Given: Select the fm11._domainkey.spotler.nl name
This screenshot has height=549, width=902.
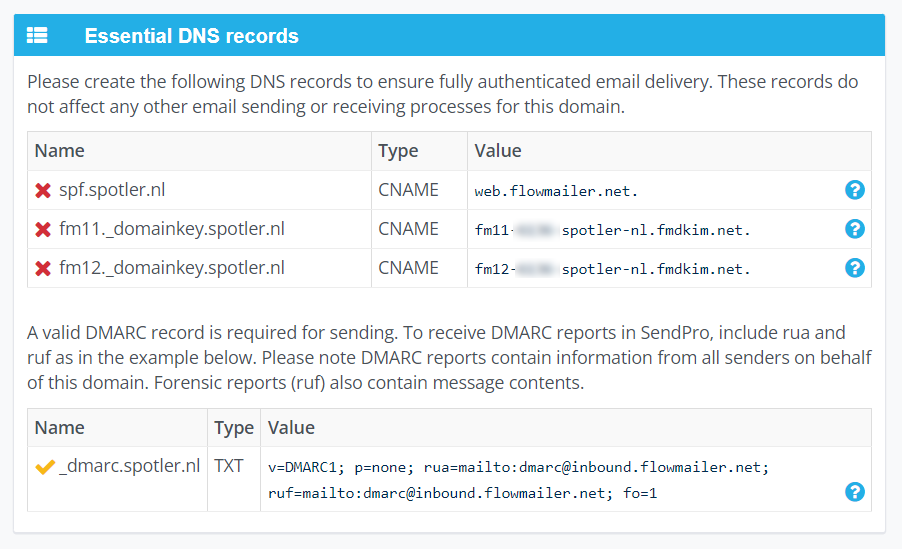Looking at the screenshot, I should 172,229.
